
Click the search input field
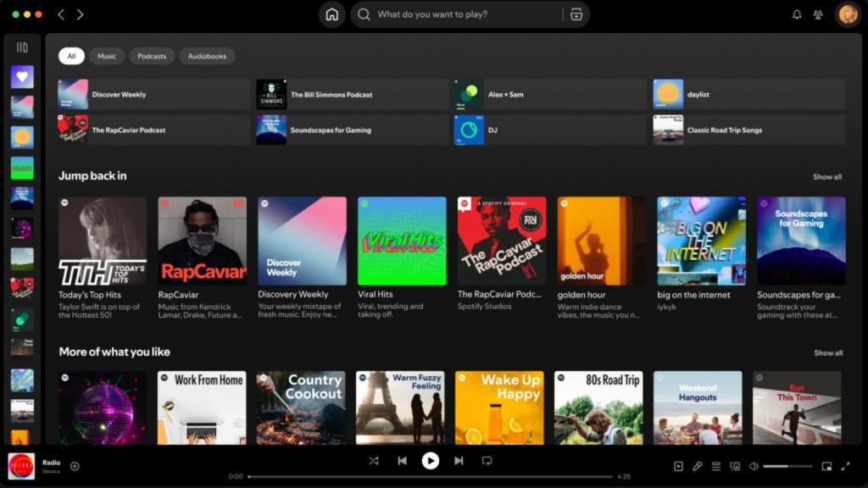point(458,14)
